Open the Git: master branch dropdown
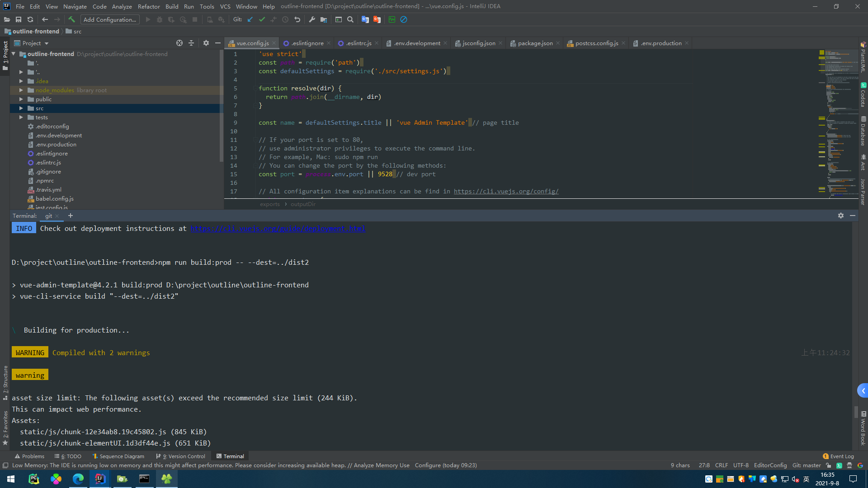868x488 pixels. coord(807,465)
